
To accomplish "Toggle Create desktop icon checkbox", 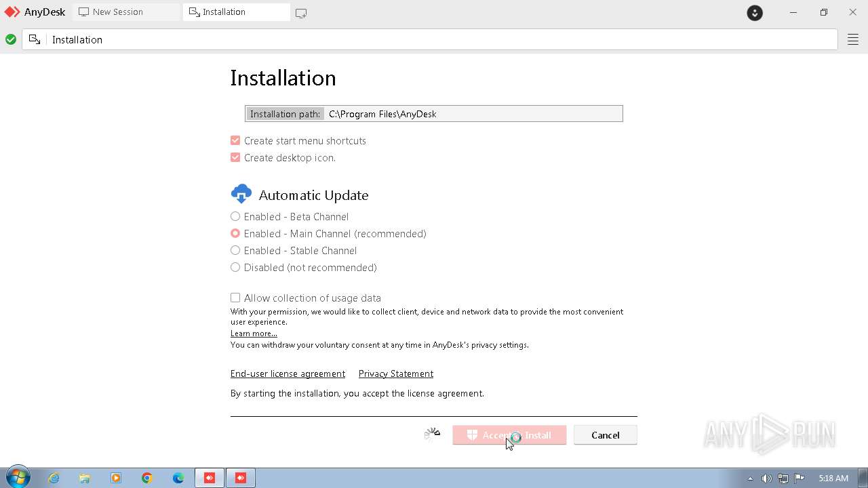I will click(235, 157).
